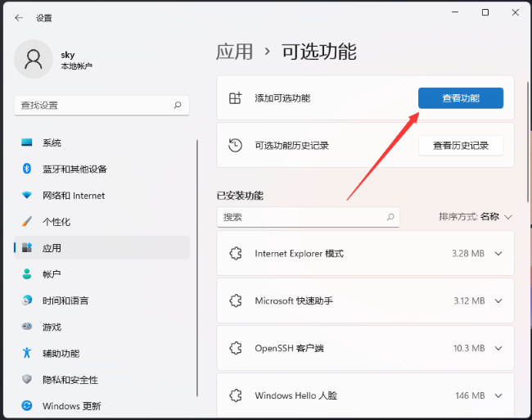Click the sidebar vertical scrollbar
This screenshot has width=532, height=420.
196,268
